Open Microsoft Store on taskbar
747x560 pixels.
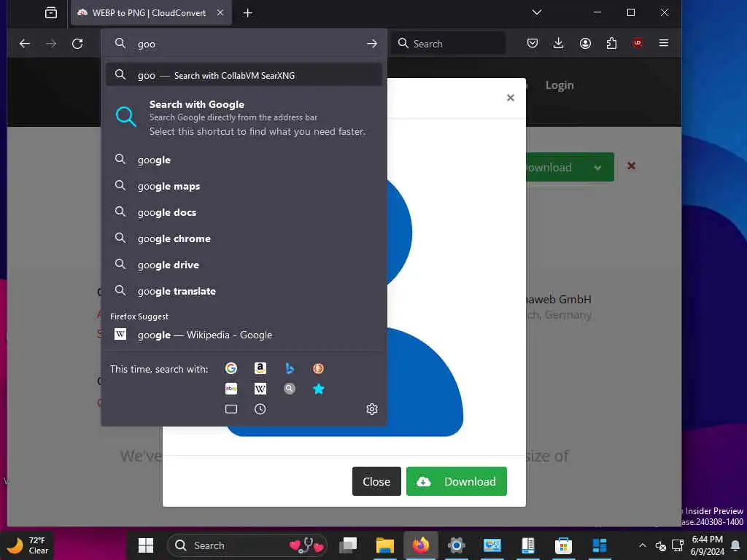tap(563, 545)
